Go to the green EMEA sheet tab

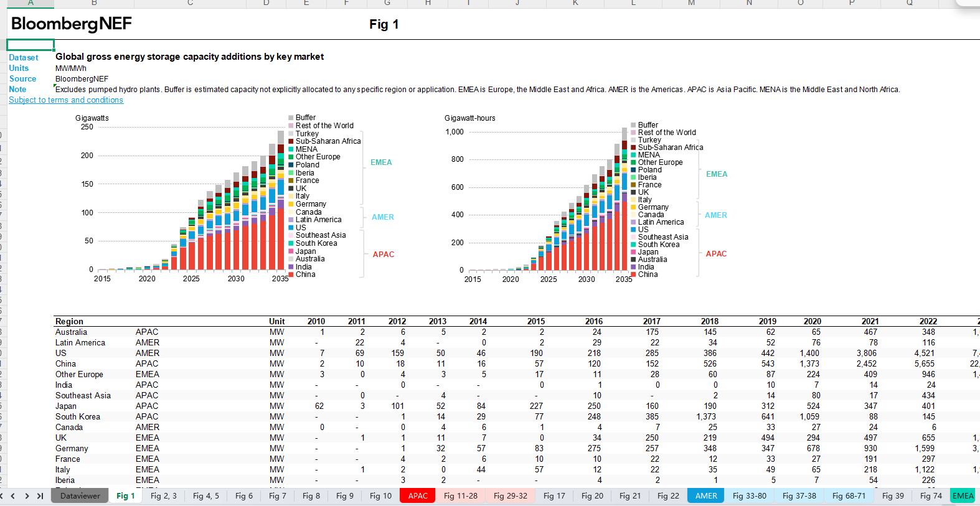click(x=963, y=496)
